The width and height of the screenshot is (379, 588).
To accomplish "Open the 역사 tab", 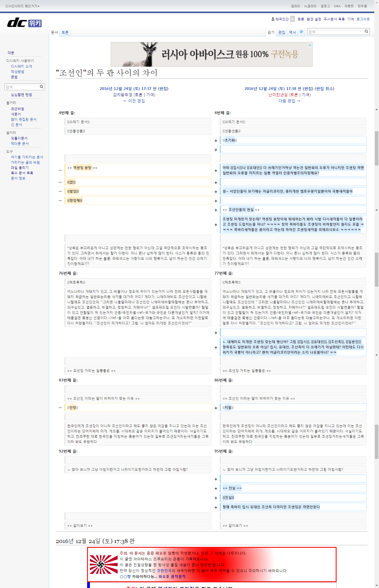I will click(292, 32).
